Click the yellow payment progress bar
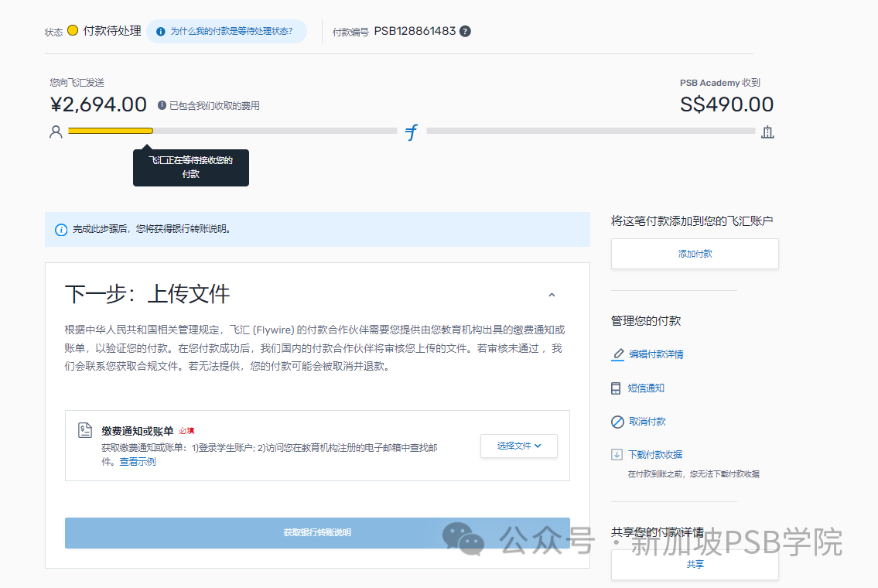 pyautogui.click(x=111, y=131)
